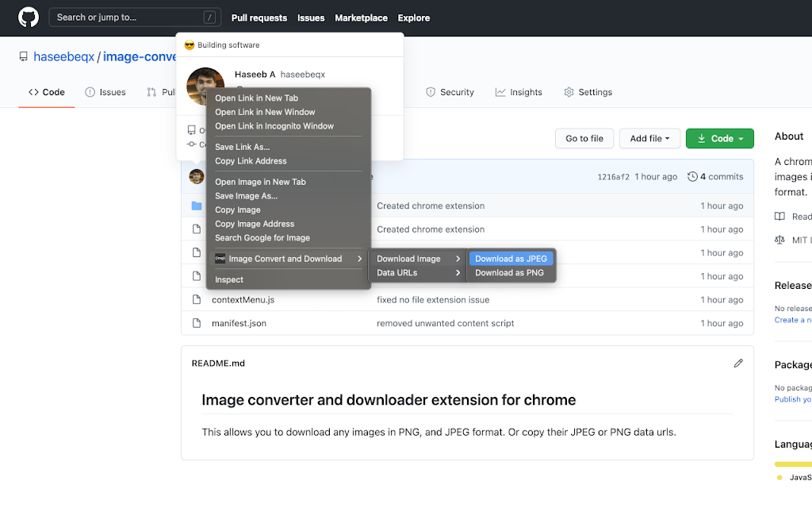The image size is (812, 508).
Task: Click the yellow JavaScript language bar
Action: pos(793,464)
